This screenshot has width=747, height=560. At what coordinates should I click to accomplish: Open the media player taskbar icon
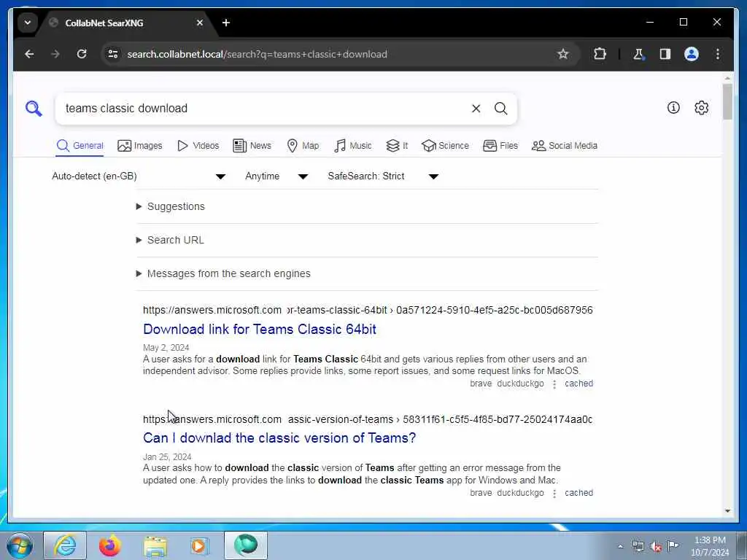(200, 545)
